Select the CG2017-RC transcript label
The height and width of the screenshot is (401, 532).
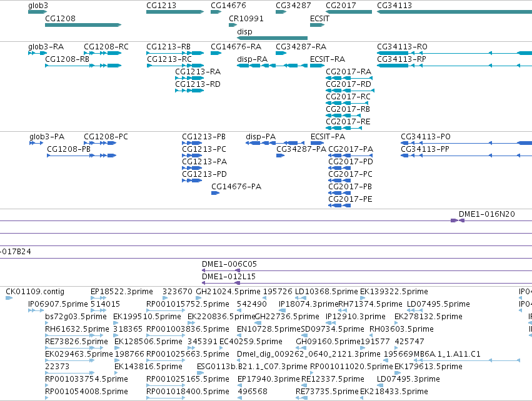tap(348, 97)
